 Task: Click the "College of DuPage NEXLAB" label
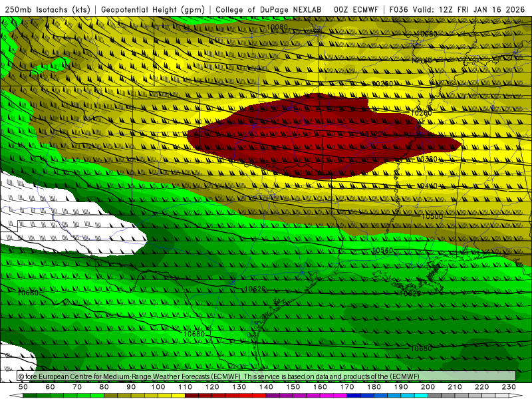269,9
